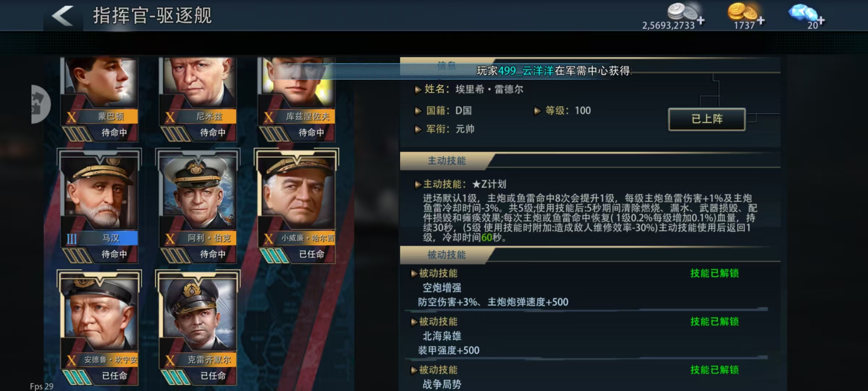Click the 已上阵 deployment button
Image resolution: width=868 pixels, height=391 pixels.
[x=707, y=119]
